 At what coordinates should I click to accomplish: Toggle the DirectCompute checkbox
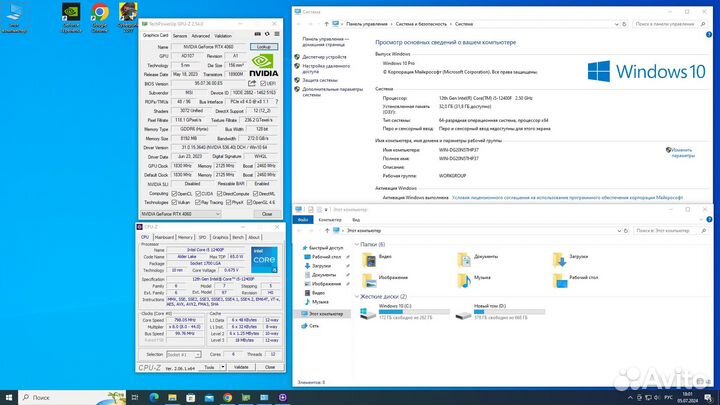[219, 194]
